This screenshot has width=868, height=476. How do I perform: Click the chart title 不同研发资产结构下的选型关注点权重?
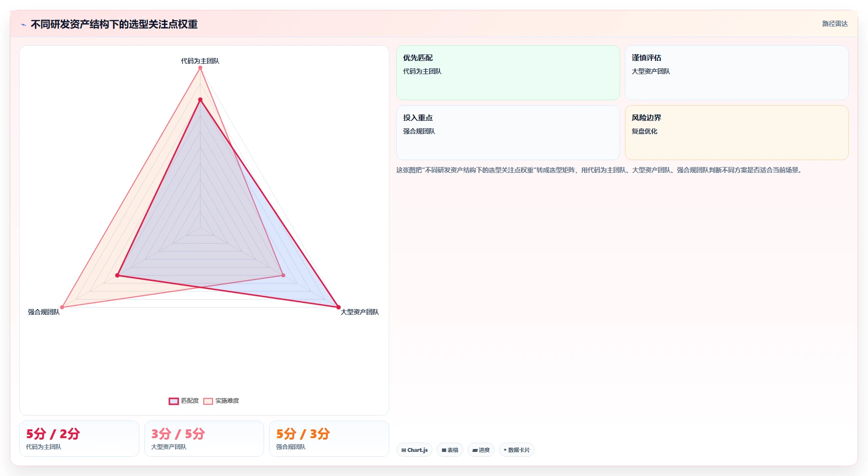(x=114, y=25)
